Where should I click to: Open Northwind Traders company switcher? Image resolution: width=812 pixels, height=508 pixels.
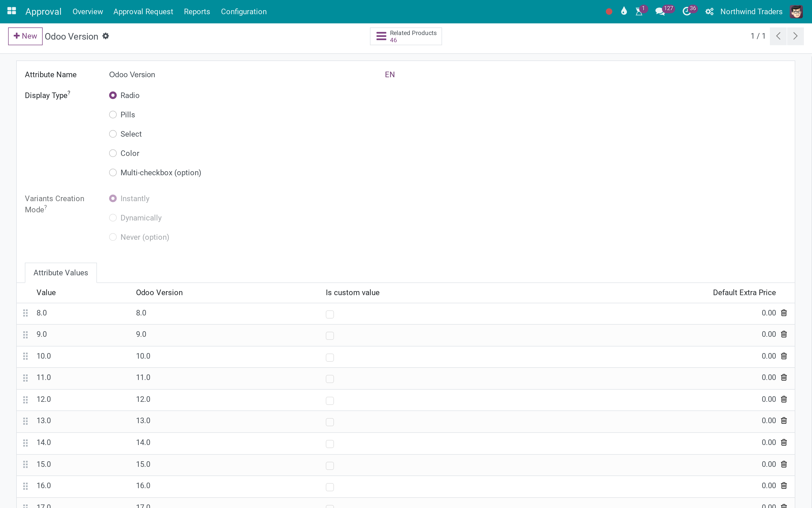tap(751, 11)
